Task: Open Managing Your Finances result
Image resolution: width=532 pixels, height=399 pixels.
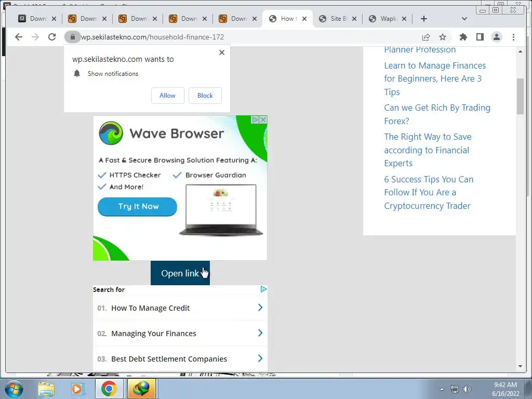Action: (x=180, y=333)
